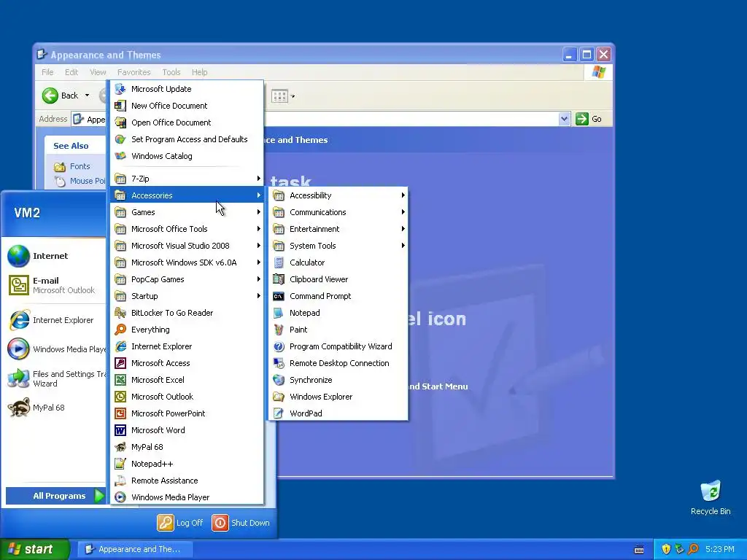Click security shield tray icon
747x560 pixels.
(x=665, y=549)
